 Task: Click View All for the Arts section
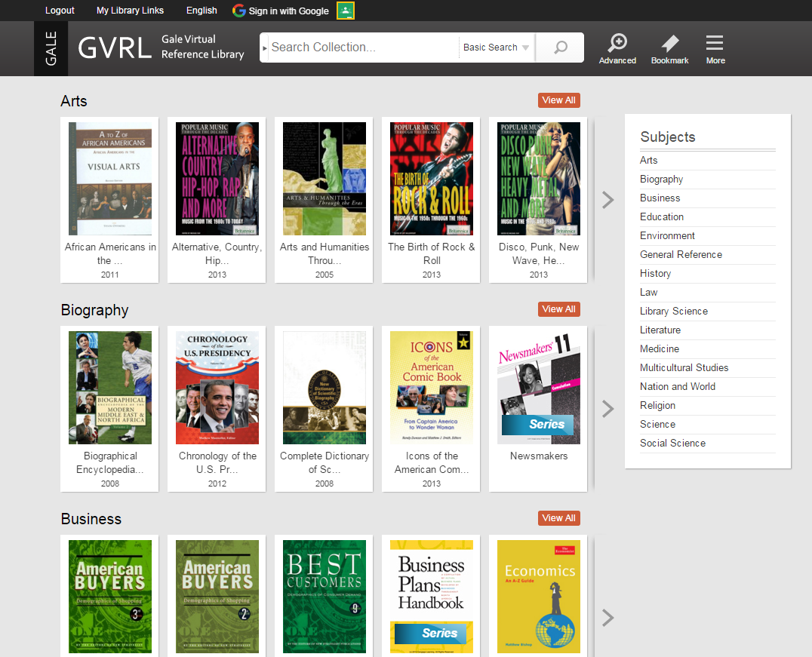point(558,100)
